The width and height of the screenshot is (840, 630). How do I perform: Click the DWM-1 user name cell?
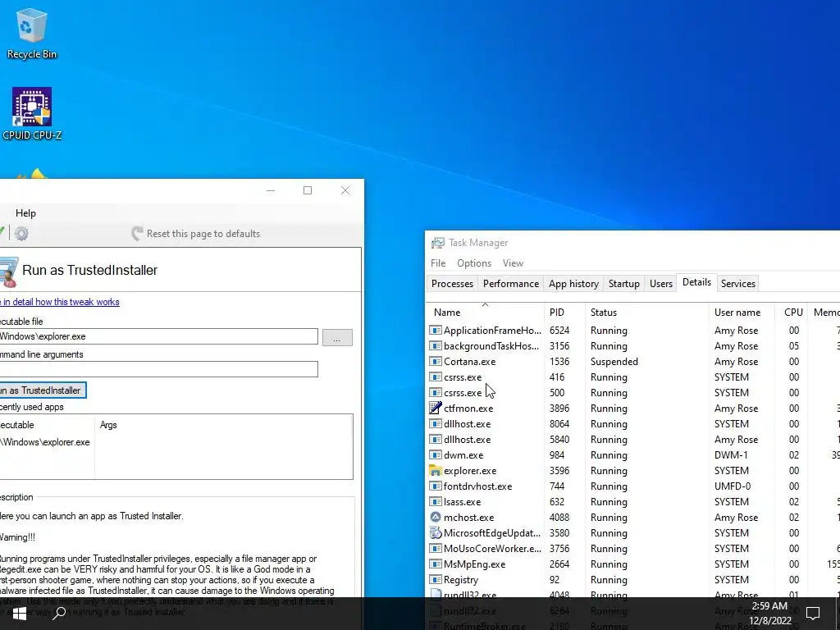coord(731,454)
